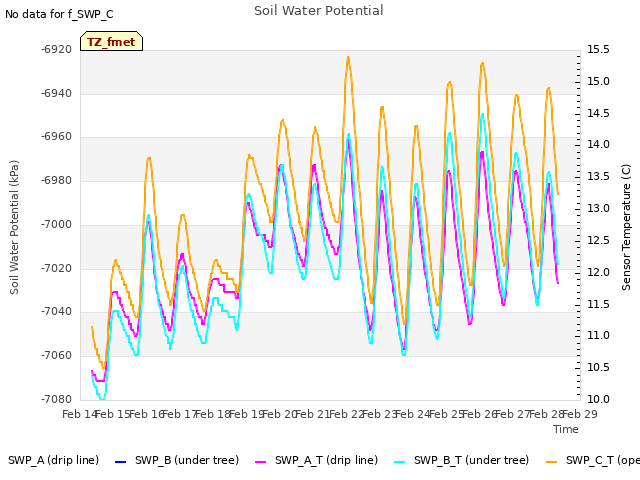Click the Feb 17 tick label
The image size is (640, 480).
pos(180,414)
